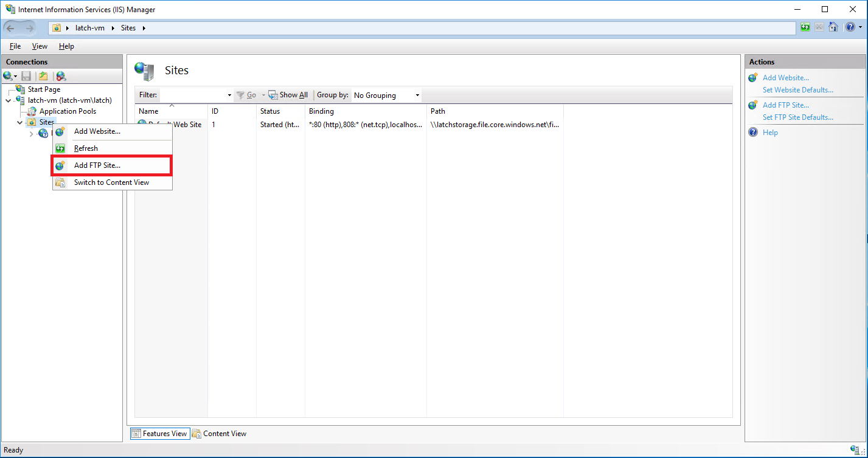
Task: Click Add FTP Site link in Actions pane
Action: point(786,105)
